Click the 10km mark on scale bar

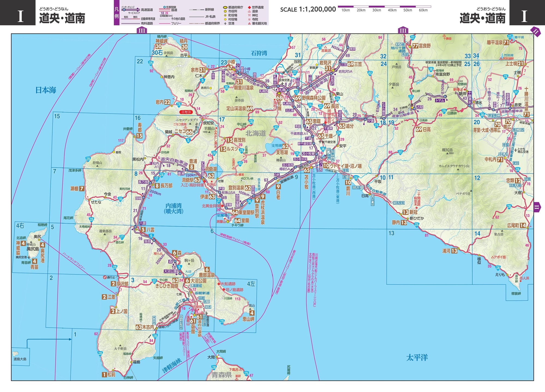pyautogui.click(x=346, y=10)
